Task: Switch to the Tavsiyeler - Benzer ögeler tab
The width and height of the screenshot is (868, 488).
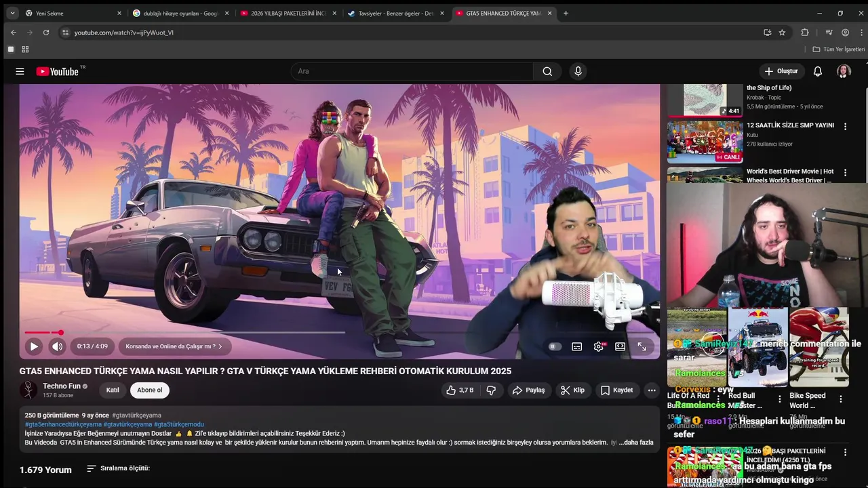Action: (x=396, y=13)
